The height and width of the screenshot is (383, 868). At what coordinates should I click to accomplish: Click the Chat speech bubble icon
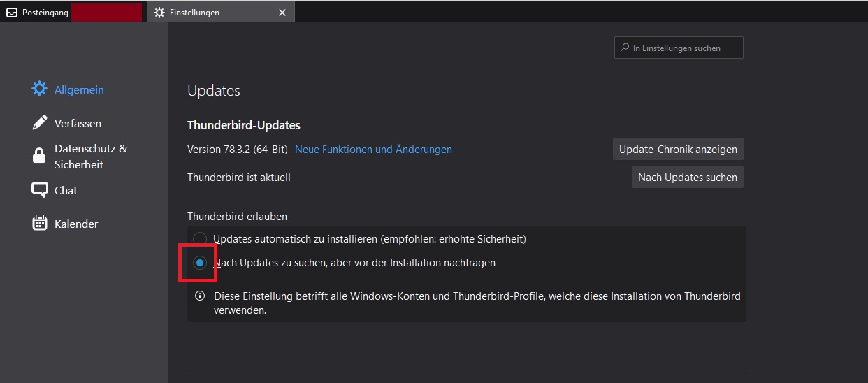point(40,190)
